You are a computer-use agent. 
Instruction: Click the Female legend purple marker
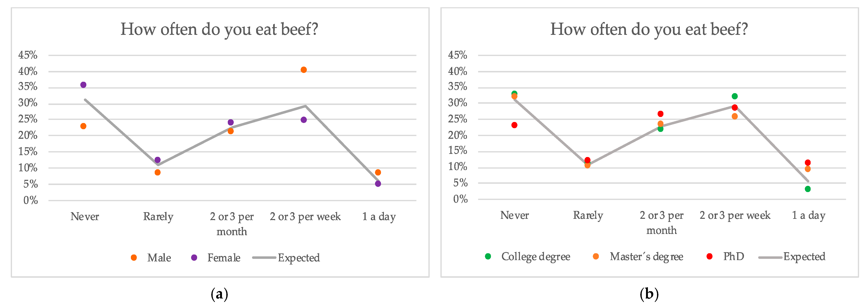click(x=194, y=258)
